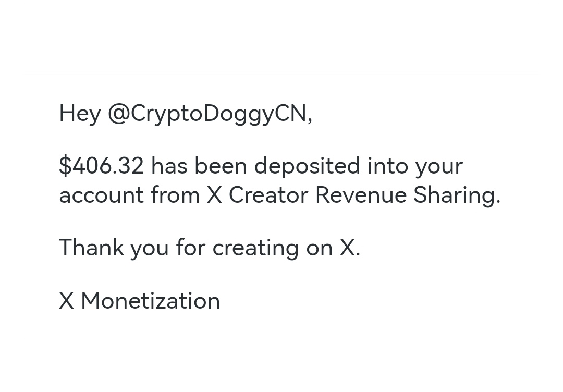Click the word "creating"
This screenshot has width=563, height=392.
[255, 248]
